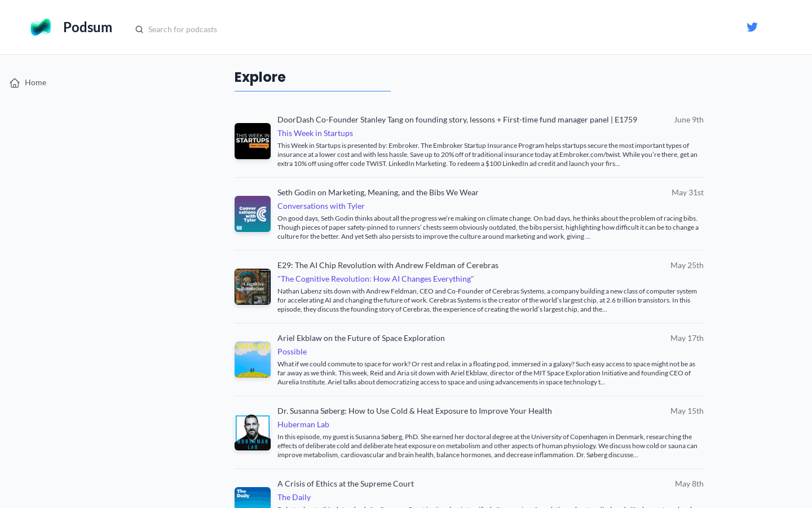This screenshot has height=508, width=812.
Task: Select Conversations with Tyler cover thumbnail
Action: [253, 214]
